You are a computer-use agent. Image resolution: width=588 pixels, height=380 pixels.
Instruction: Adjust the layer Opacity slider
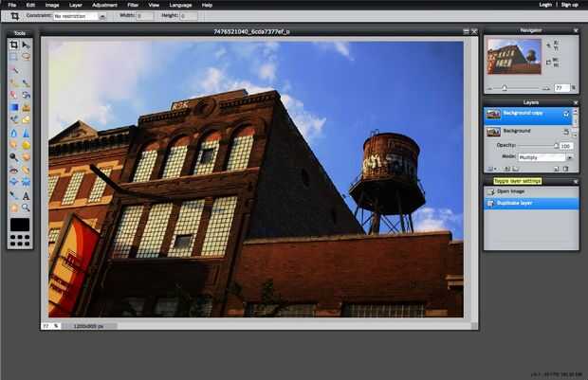point(538,145)
